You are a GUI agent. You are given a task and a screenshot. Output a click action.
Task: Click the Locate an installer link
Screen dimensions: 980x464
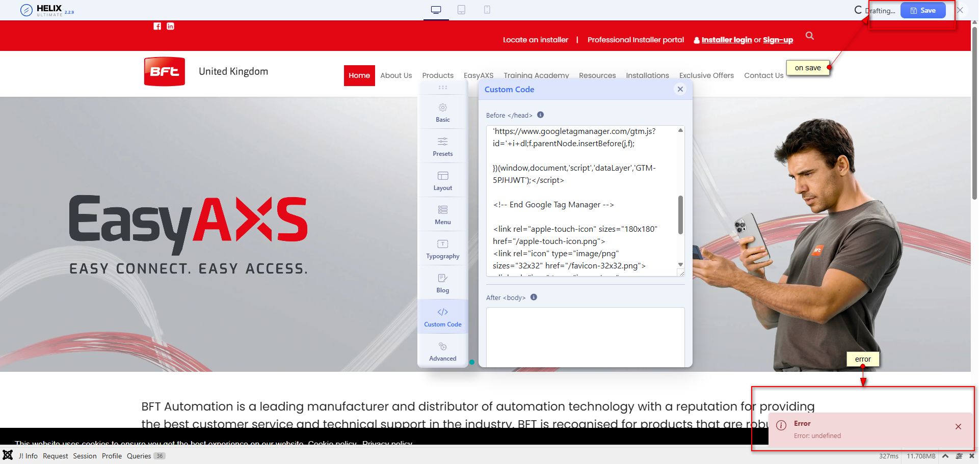pyautogui.click(x=536, y=40)
